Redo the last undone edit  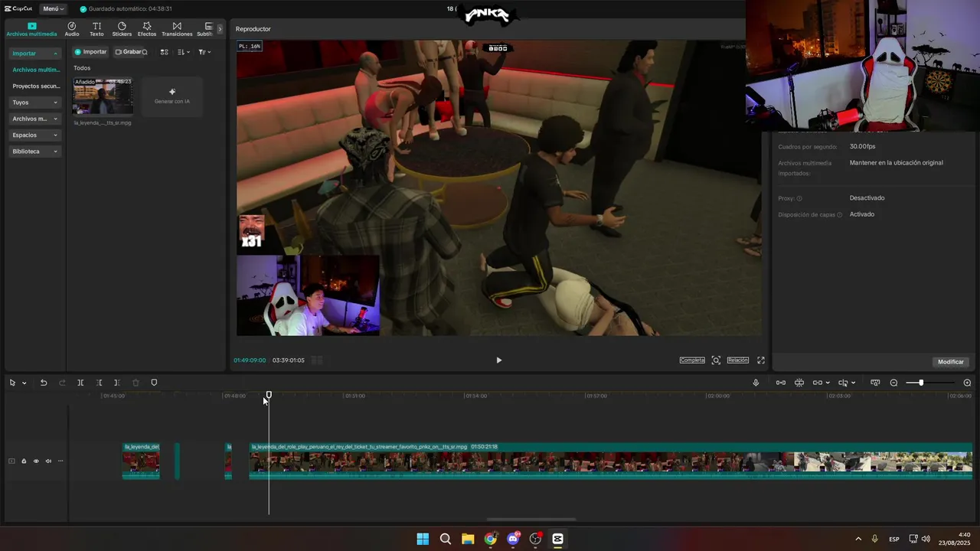[62, 383]
